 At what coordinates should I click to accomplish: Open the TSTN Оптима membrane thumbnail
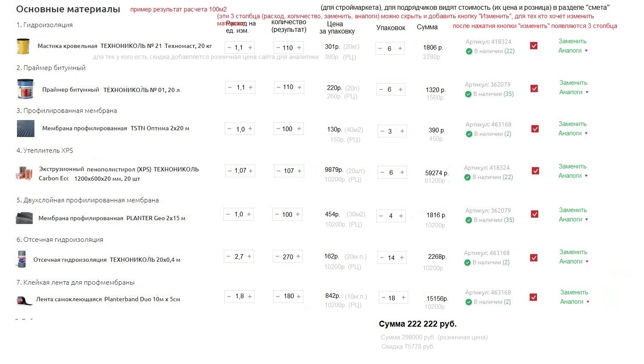[25, 129]
